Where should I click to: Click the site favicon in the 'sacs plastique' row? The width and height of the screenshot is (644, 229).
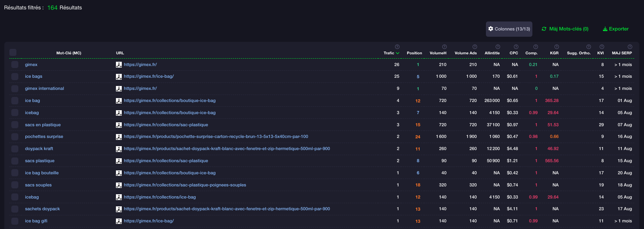(119, 161)
